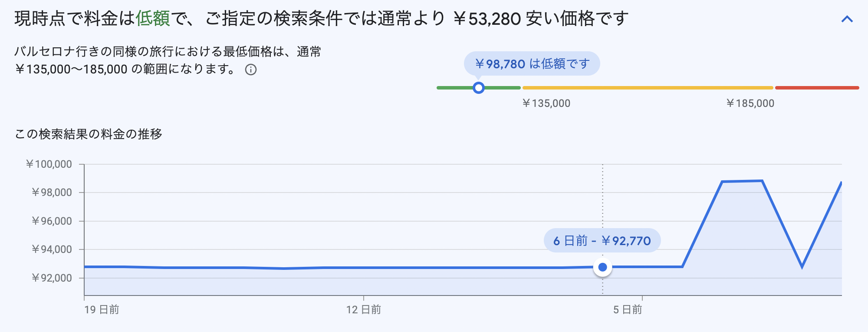
Task: Click the この検索結果の料金の推移 heading
Action: [89, 134]
